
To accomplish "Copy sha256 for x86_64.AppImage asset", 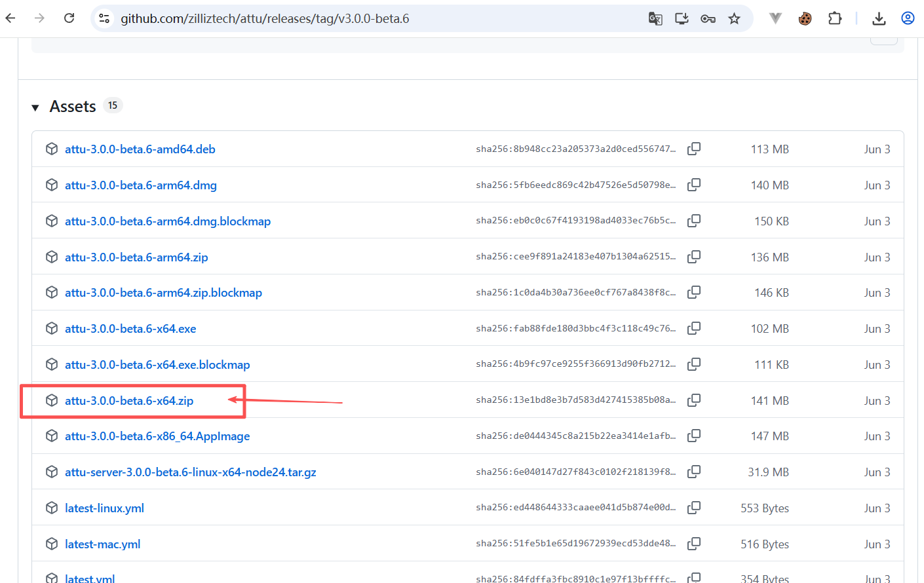I will point(694,436).
